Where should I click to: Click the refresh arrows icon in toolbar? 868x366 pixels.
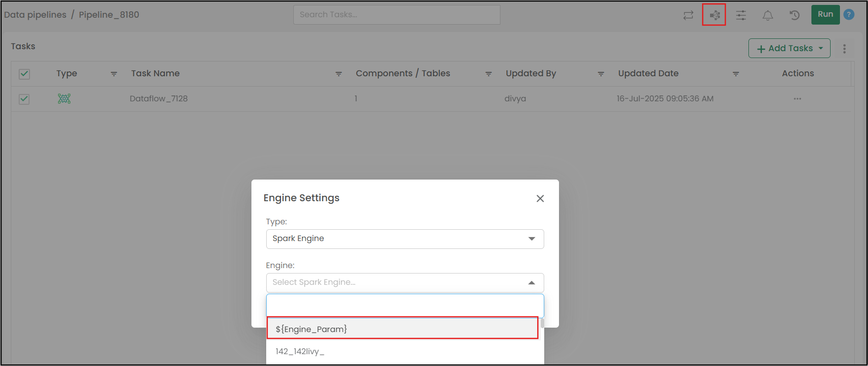688,15
